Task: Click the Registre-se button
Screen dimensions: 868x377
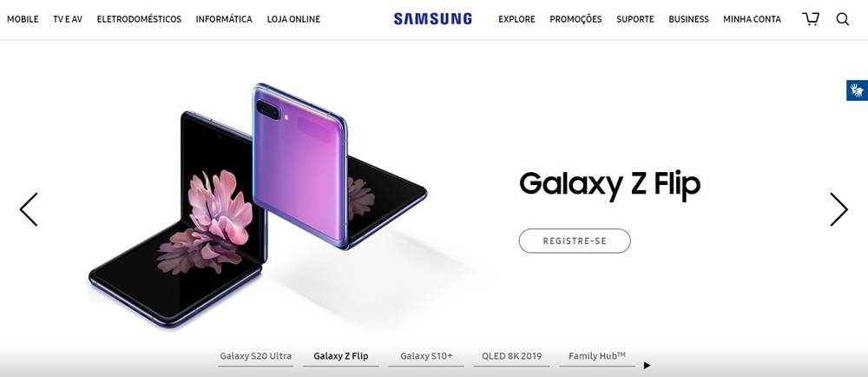Action: (x=575, y=241)
